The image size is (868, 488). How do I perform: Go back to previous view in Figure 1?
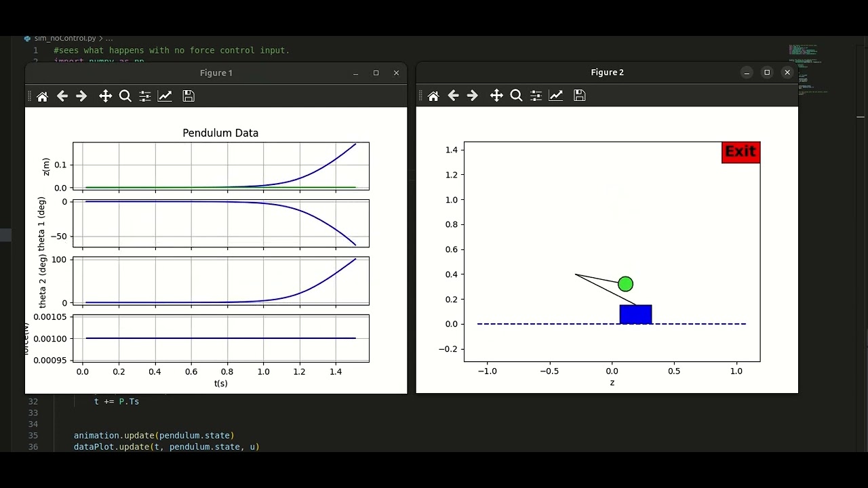tap(62, 96)
